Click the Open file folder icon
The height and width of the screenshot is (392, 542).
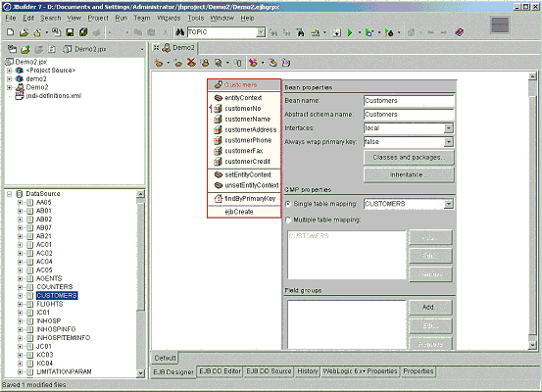point(24,32)
